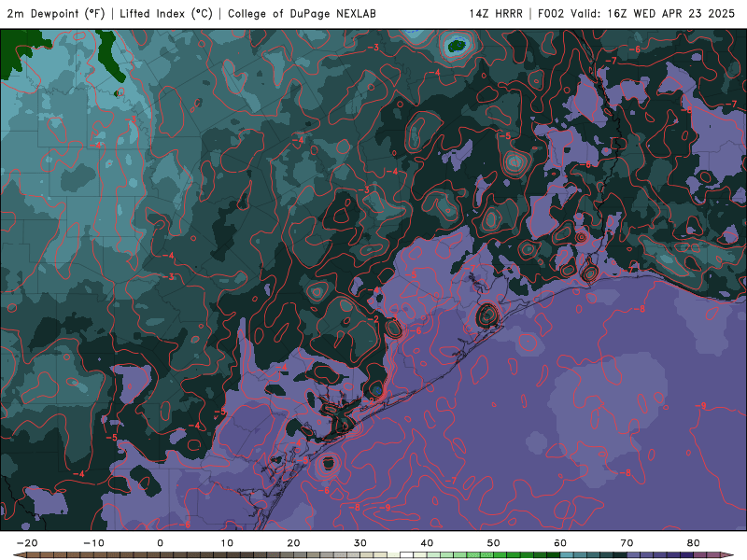The width and height of the screenshot is (747, 560).
Task: Click the 30 colorbar label
Action: pyautogui.click(x=360, y=543)
